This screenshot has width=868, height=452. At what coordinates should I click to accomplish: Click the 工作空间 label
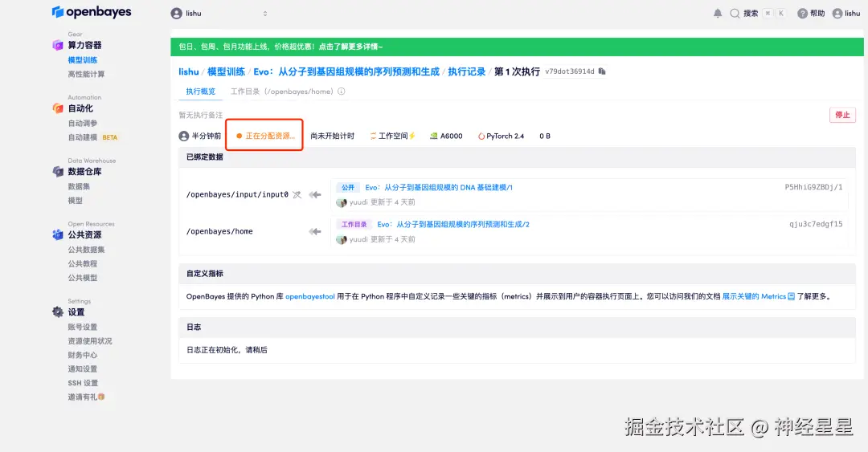[x=392, y=136]
